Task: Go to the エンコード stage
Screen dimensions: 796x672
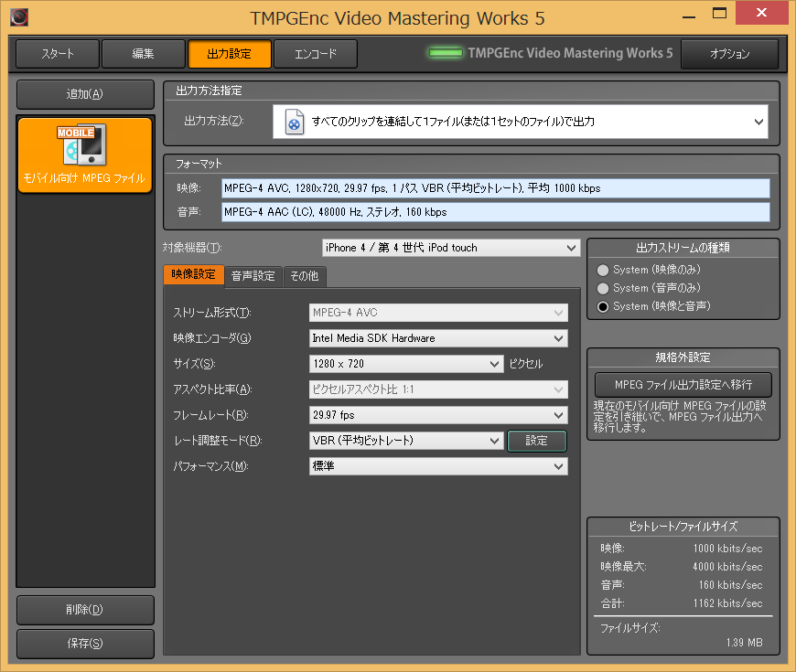Action: 315,54
